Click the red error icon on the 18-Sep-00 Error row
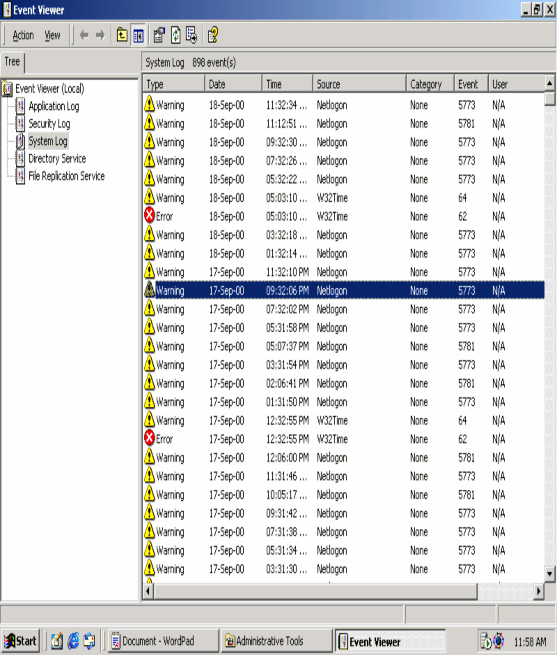The width and height of the screenshot is (557, 655). click(149, 216)
